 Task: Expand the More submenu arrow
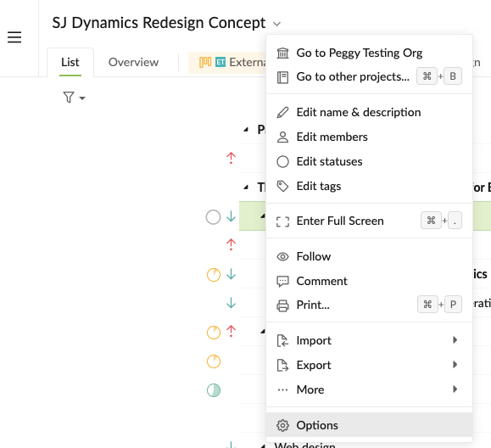(455, 389)
